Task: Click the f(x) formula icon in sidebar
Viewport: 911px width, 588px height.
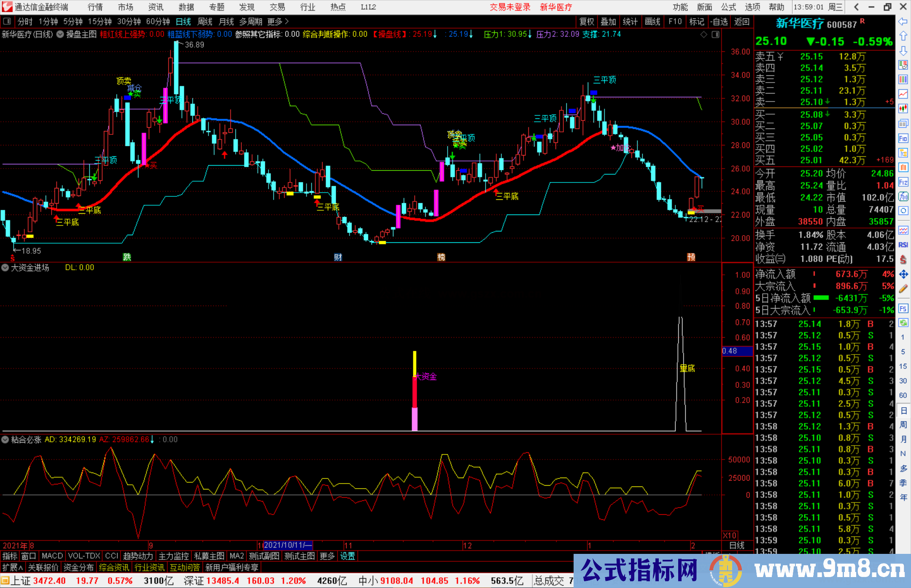Action: click(903, 196)
